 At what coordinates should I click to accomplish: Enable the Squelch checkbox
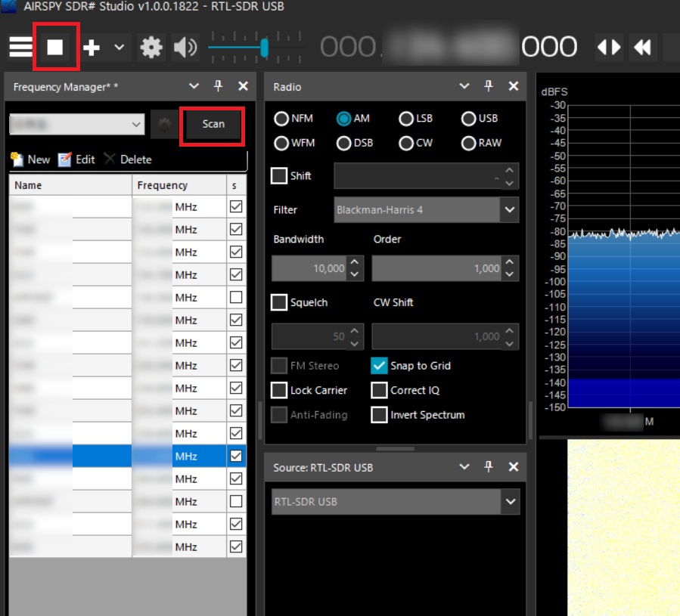(x=279, y=302)
